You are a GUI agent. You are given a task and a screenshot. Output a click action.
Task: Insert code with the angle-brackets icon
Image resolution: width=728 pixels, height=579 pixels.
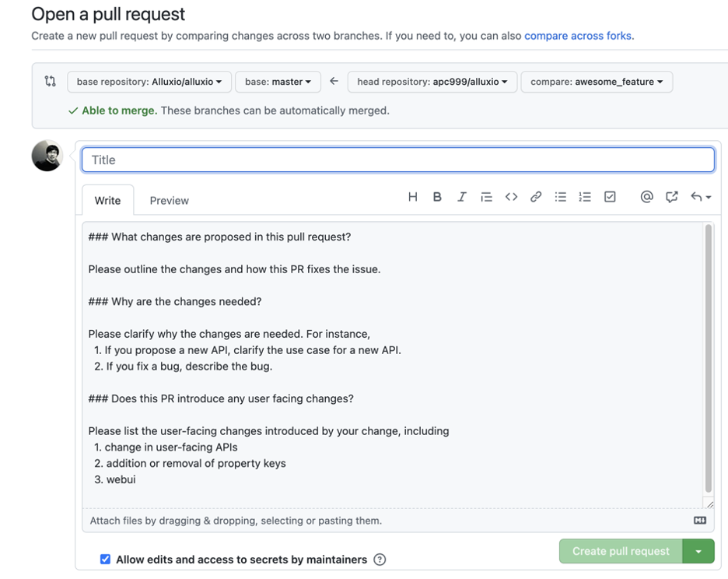(511, 197)
